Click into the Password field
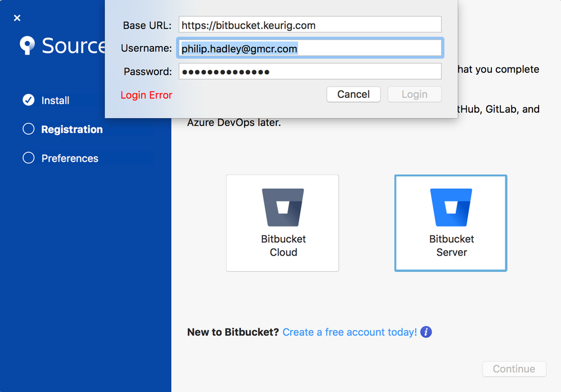561x392 pixels. 310,71
